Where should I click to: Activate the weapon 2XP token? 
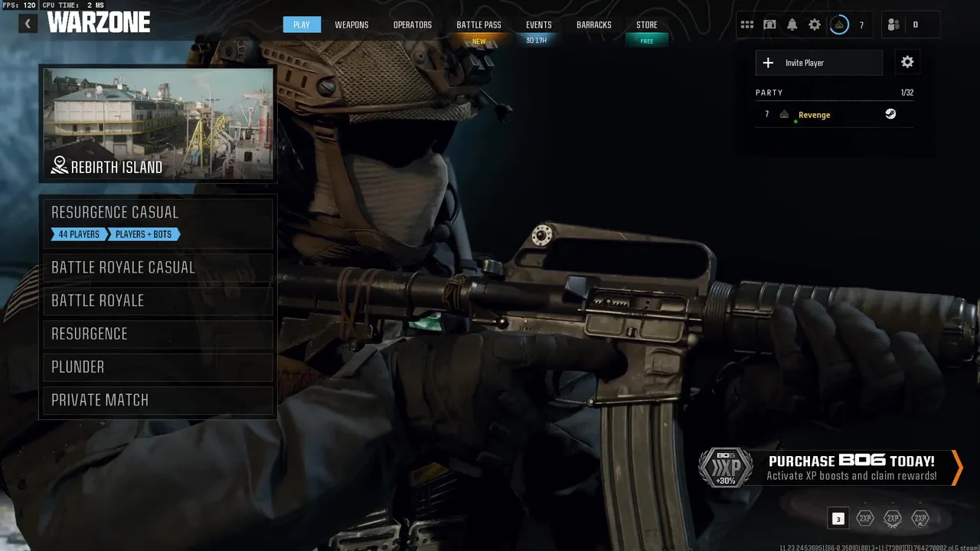click(x=893, y=519)
